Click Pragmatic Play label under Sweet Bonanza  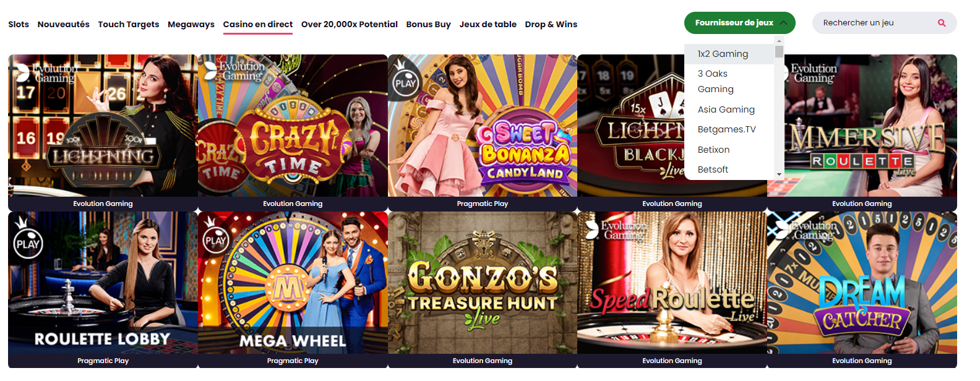coord(483,203)
